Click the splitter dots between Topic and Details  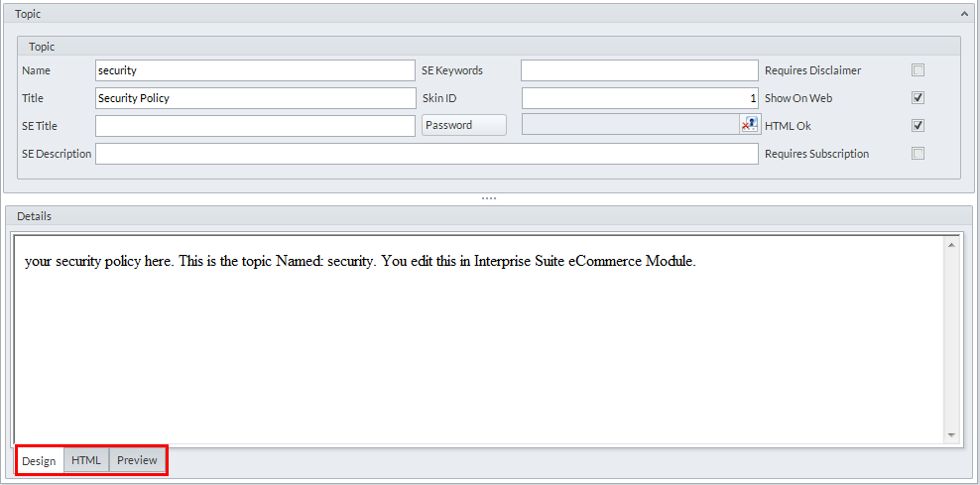coord(489,198)
